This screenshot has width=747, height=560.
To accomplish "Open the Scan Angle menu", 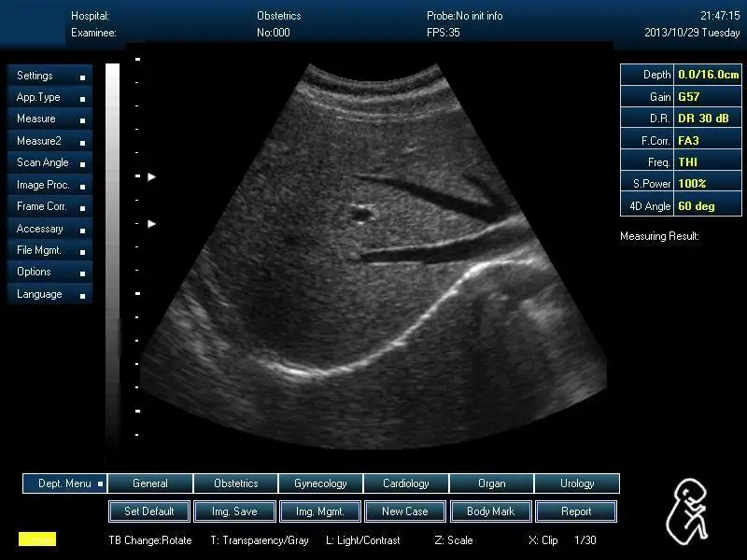I will pos(50,162).
